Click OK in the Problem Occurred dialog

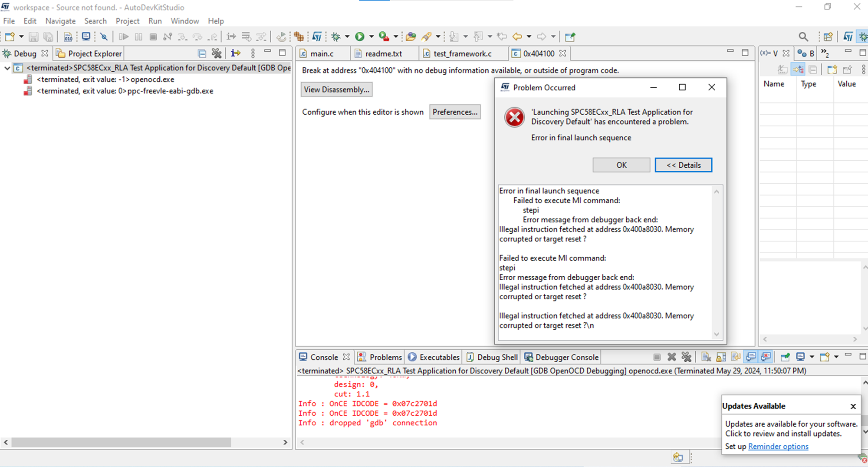621,165
